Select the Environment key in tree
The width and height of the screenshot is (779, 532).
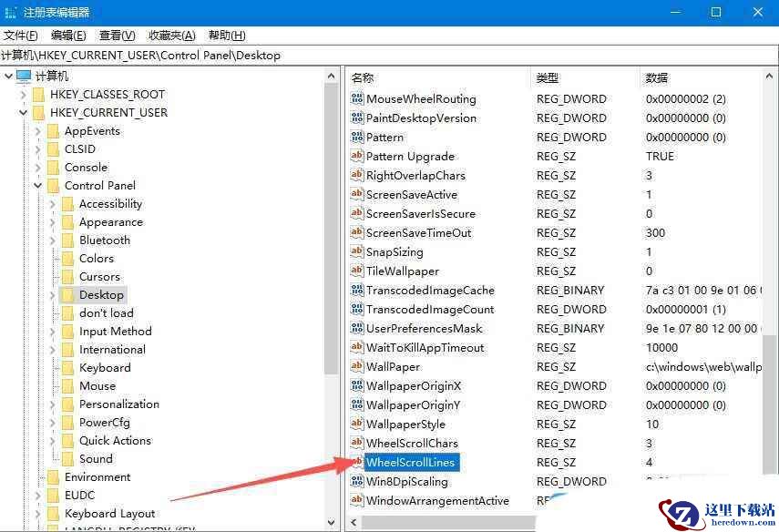97,476
